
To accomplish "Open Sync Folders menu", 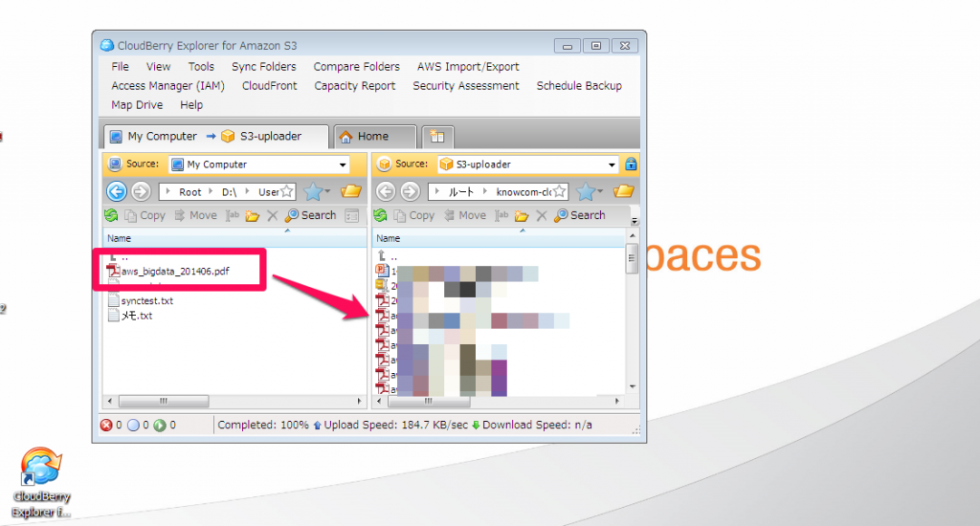I will 264,67.
